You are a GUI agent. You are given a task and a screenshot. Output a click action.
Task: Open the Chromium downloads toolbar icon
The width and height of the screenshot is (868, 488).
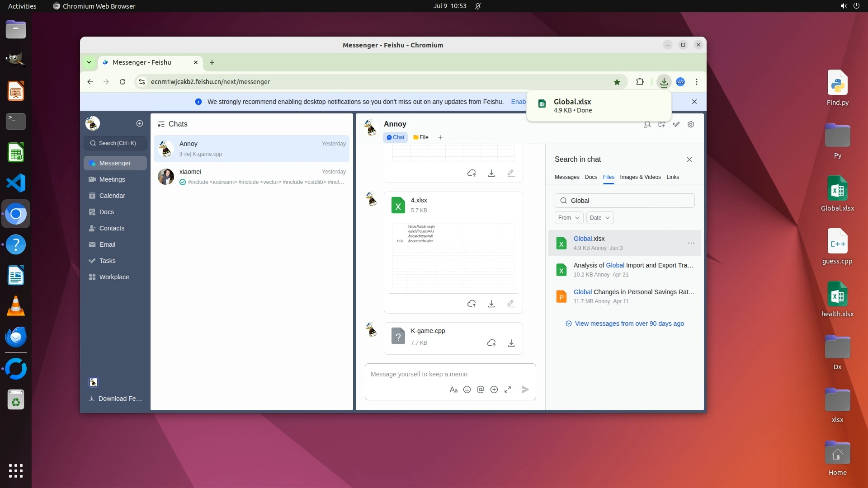(664, 82)
